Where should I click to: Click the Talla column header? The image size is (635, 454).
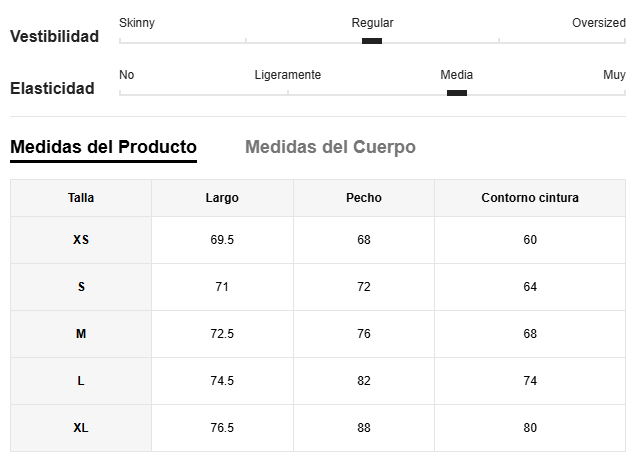pyautogui.click(x=81, y=198)
